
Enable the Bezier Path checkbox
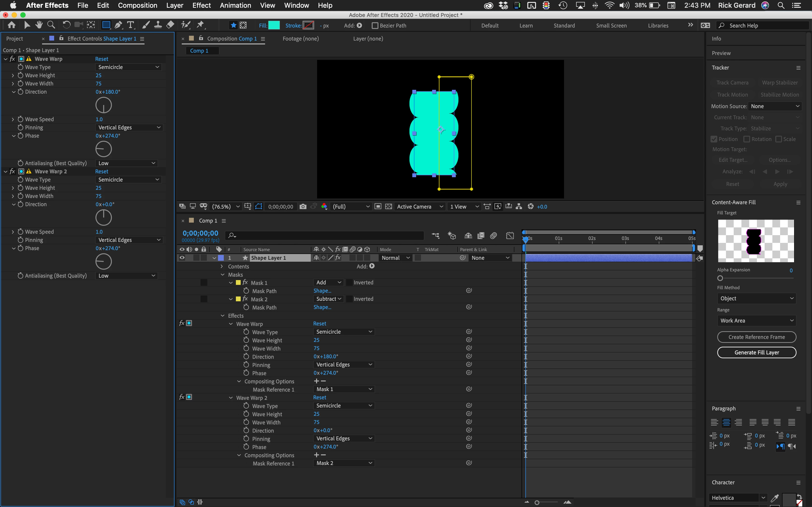coord(375,26)
